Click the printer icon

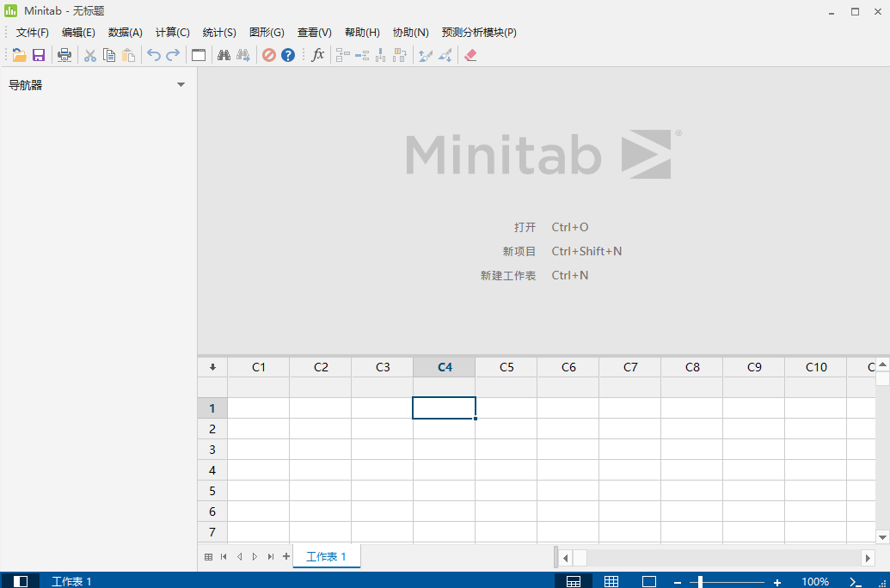64,55
